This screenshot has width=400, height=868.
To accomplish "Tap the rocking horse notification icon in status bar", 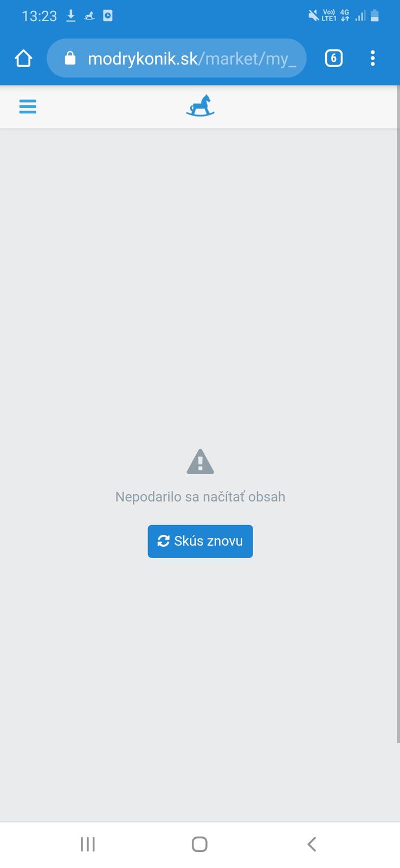I will point(89,16).
